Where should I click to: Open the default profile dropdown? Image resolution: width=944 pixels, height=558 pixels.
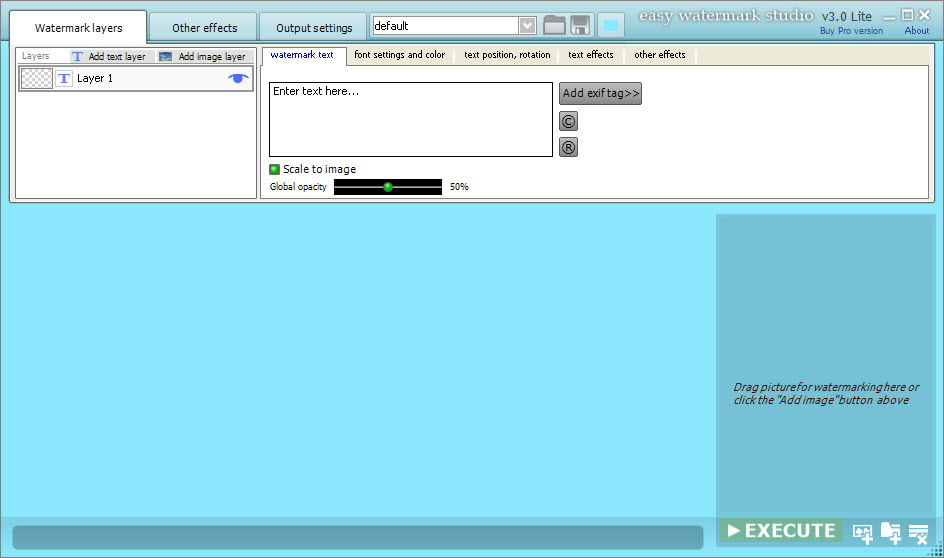pos(527,25)
